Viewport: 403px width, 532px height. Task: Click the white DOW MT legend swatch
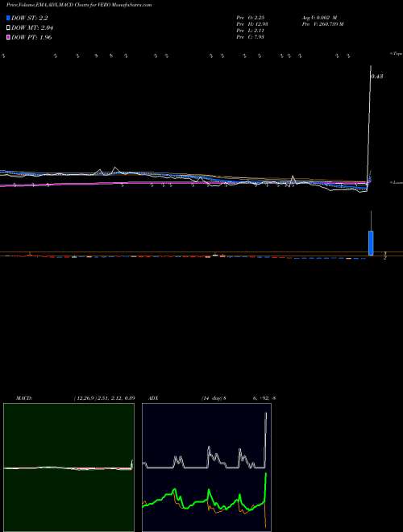[x=9, y=28]
